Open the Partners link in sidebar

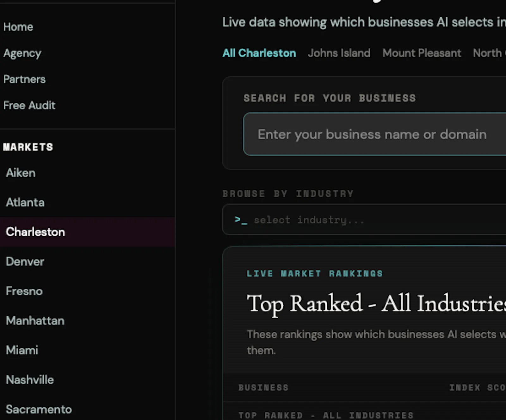pyautogui.click(x=24, y=79)
